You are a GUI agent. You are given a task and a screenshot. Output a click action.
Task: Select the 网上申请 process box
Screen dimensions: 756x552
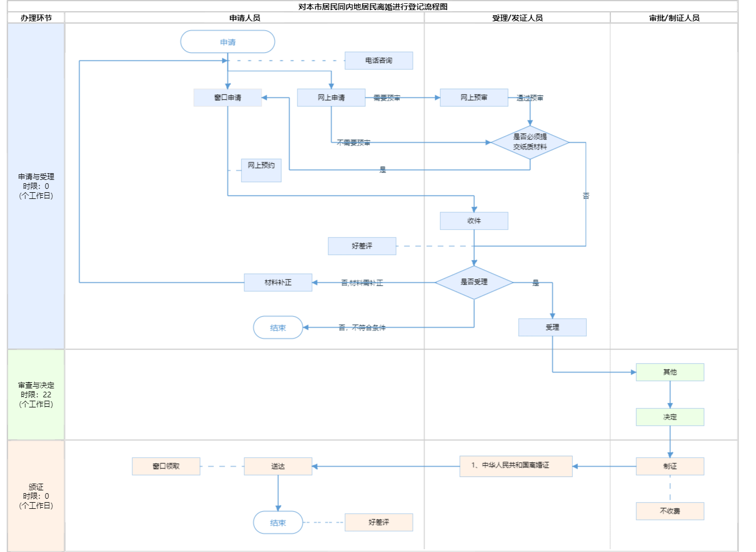[x=331, y=98]
